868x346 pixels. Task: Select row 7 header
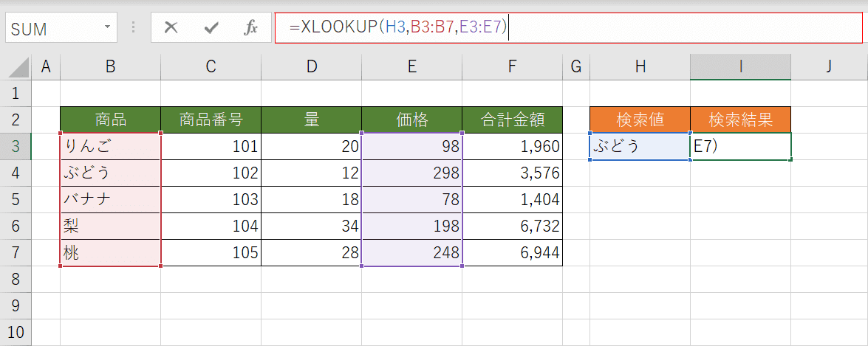(x=16, y=253)
